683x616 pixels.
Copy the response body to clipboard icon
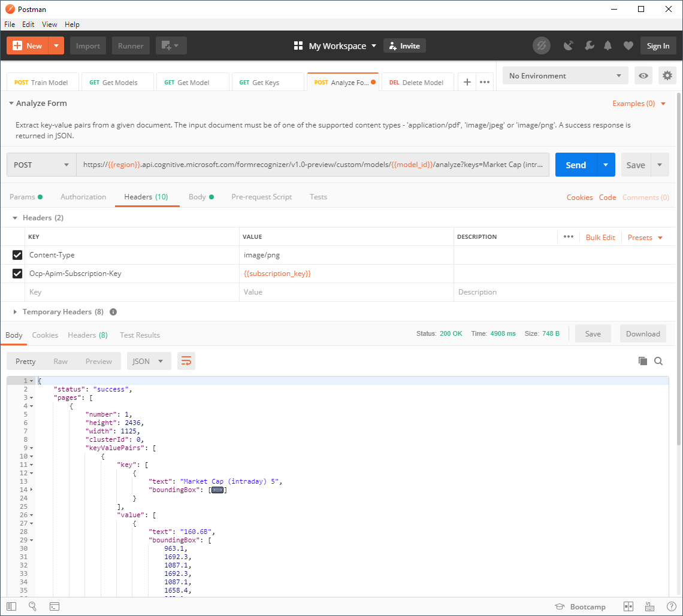click(642, 361)
